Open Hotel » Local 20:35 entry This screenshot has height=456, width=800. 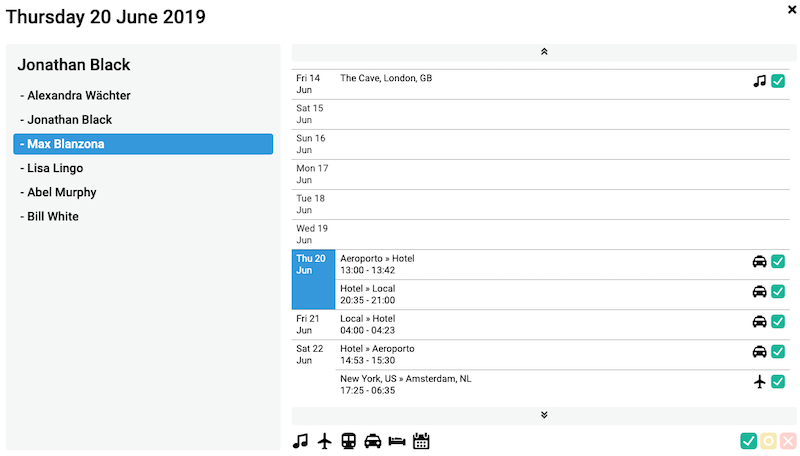coord(368,294)
